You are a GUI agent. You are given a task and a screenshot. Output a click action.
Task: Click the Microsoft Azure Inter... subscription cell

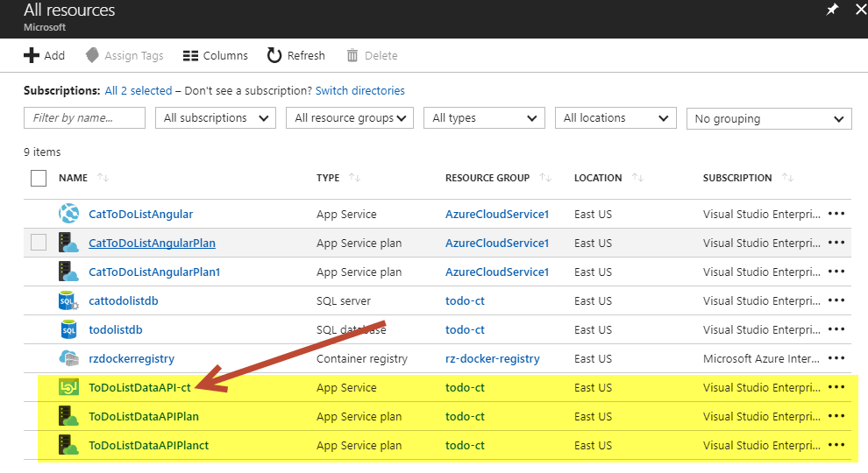[x=761, y=358]
